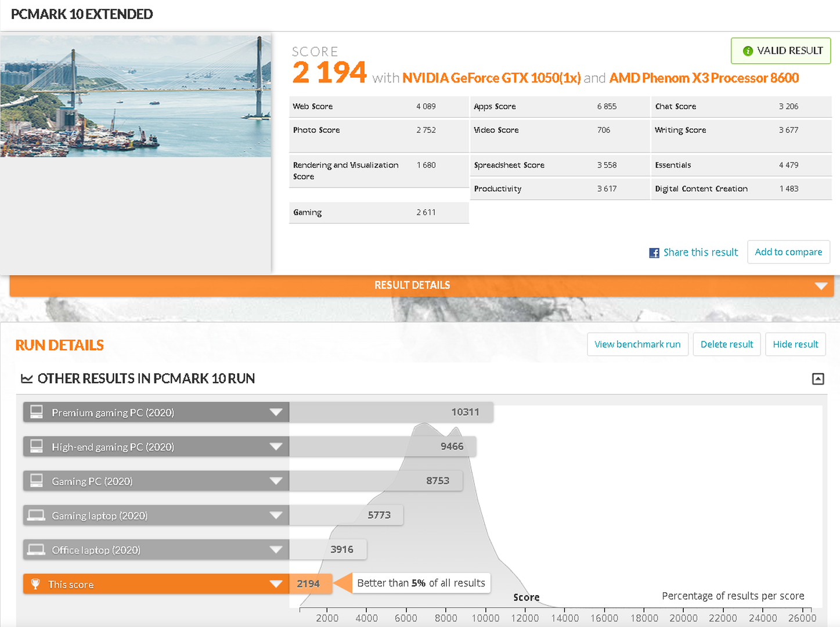840x627 pixels.
Task: Expand the Office laptop (2020) dropdown arrow
Action: point(276,550)
